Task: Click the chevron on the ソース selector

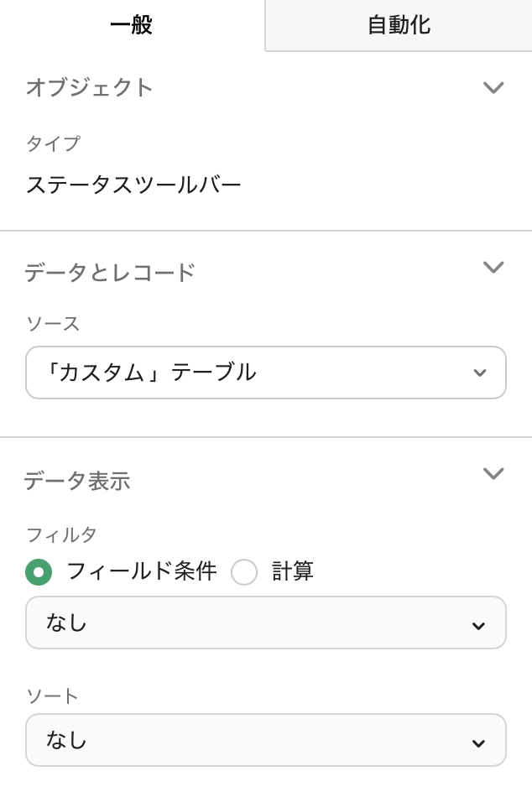Action: [x=481, y=372]
